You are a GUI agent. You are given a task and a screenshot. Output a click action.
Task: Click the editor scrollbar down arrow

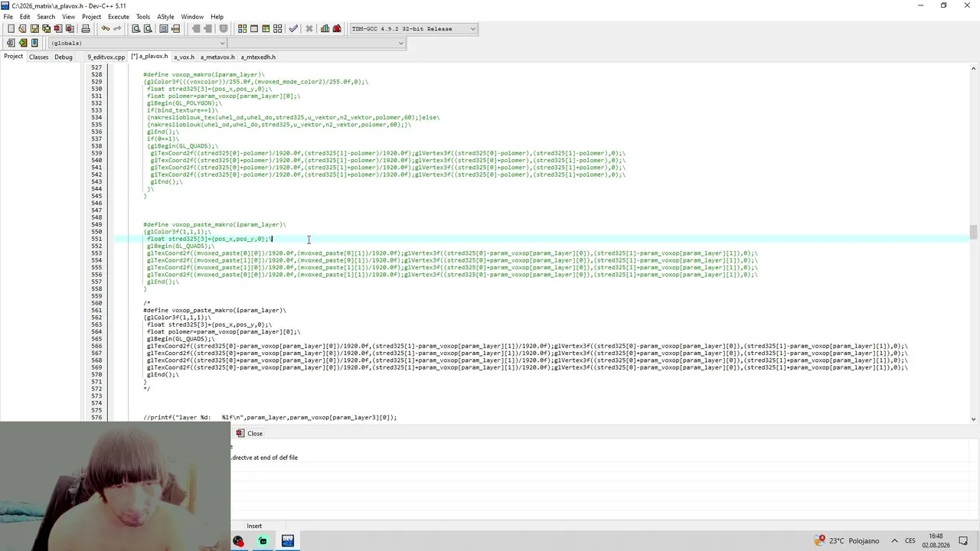tap(974, 419)
